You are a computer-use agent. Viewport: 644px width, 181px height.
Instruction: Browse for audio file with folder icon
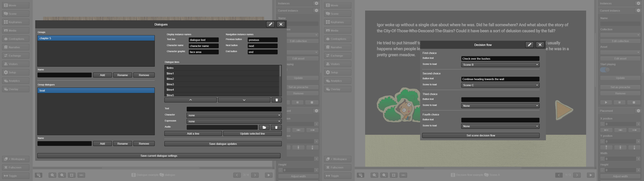264,128
